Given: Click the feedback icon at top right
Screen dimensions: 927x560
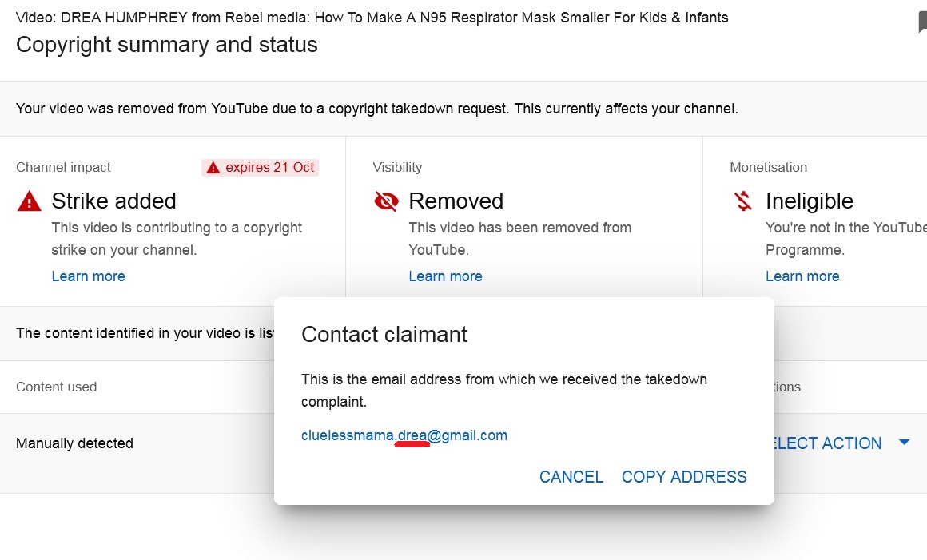Looking at the screenshot, I should 922,22.
